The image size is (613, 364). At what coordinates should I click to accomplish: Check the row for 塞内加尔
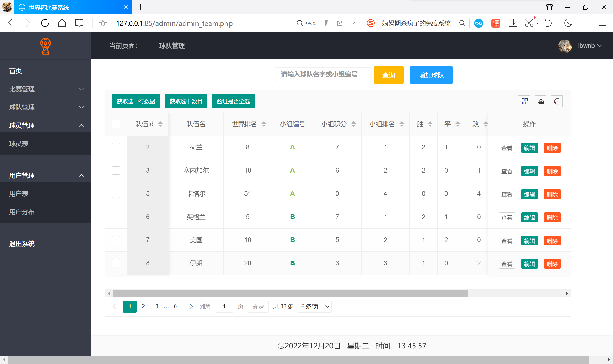click(x=116, y=170)
